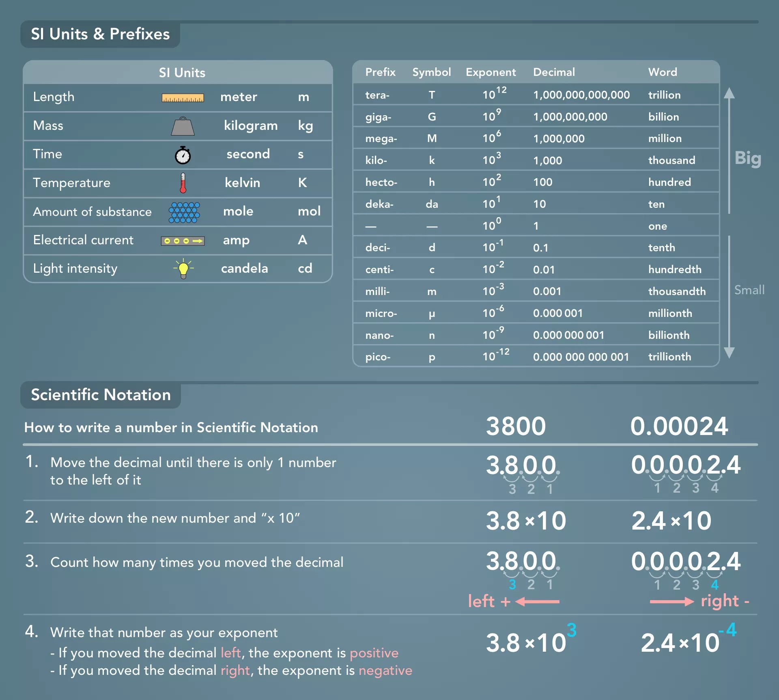The width and height of the screenshot is (779, 700).
Task: Select the 'Scientific Notation' heading tab
Action: (101, 395)
